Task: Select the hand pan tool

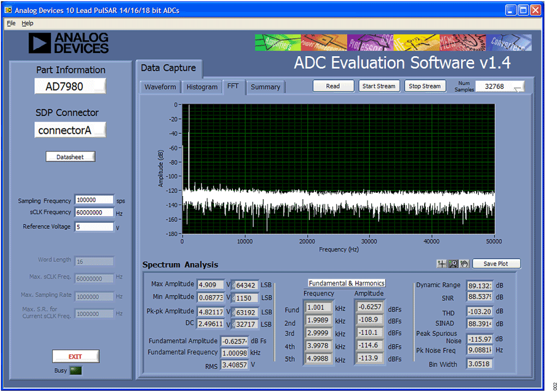Action: (463, 264)
